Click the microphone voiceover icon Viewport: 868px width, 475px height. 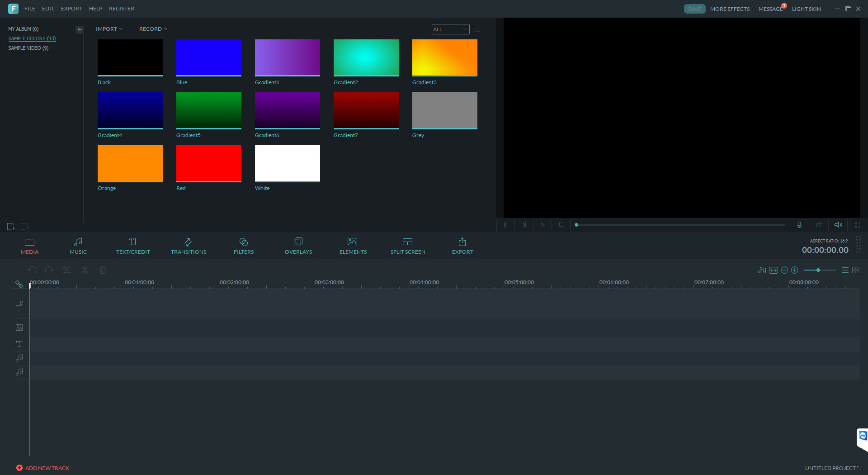(x=799, y=225)
